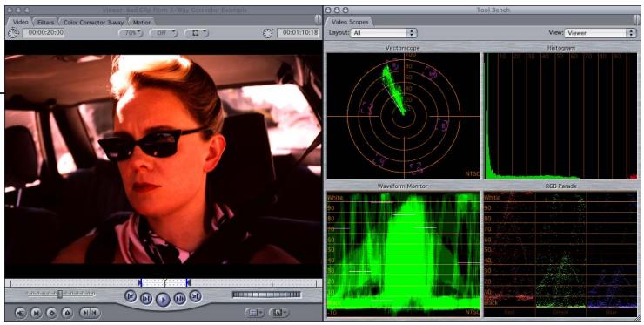The height and width of the screenshot is (325, 644).
Task: Go to the next edit point
Action: tap(196, 295)
